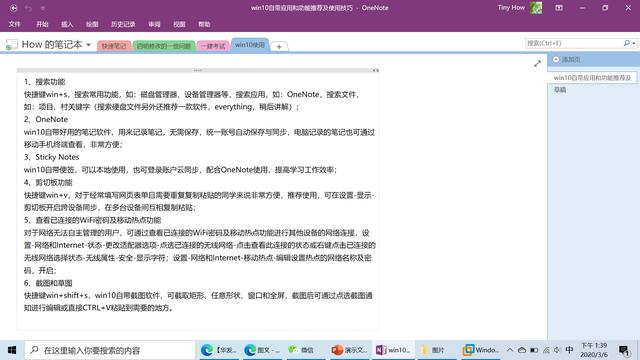
Task: Open the 图片 folder taskbar button
Action: [x=436, y=350]
